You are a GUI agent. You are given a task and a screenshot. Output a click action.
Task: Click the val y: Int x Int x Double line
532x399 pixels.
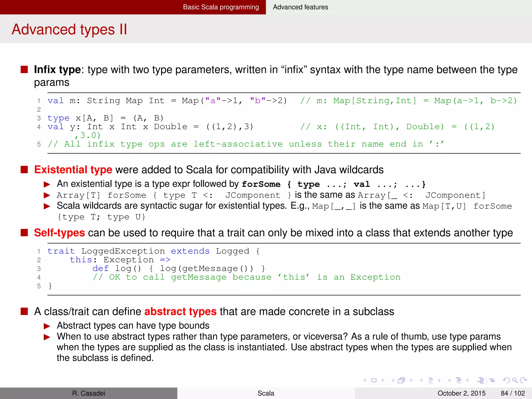150,127
